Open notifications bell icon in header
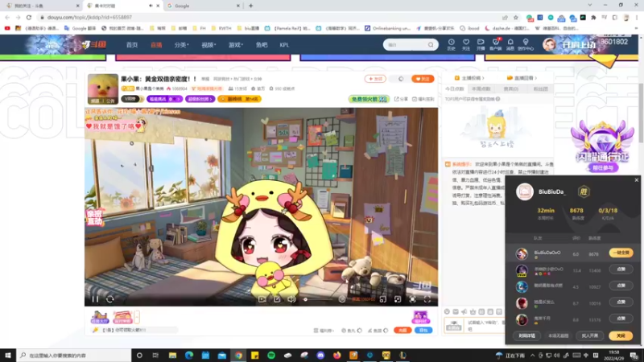This screenshot has height=362, width=644. 510,44
